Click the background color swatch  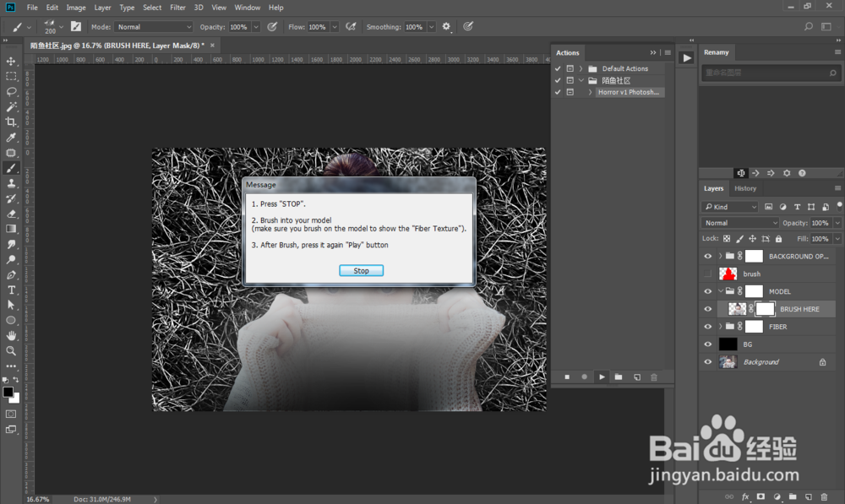click(x=16, y=399)
